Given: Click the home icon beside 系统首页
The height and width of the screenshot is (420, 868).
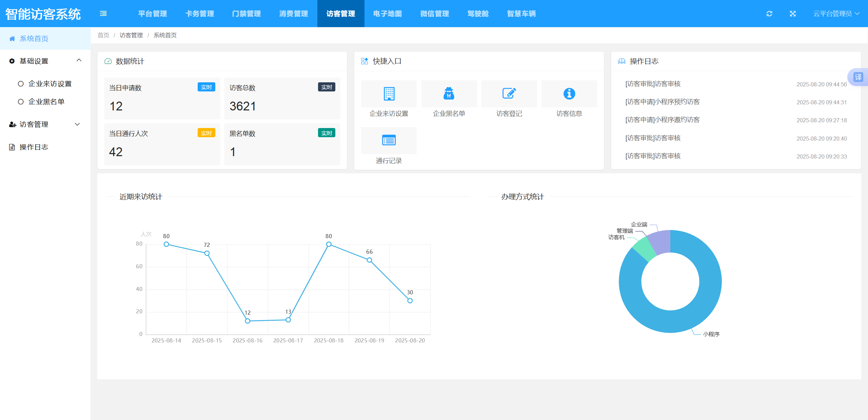Looking at the screenshot, I should coord(12,39).
